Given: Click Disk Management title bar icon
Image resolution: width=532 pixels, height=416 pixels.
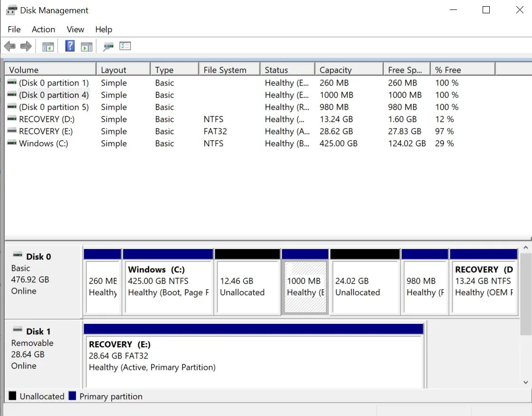Looking at the screenshot, I should [11, 10].
